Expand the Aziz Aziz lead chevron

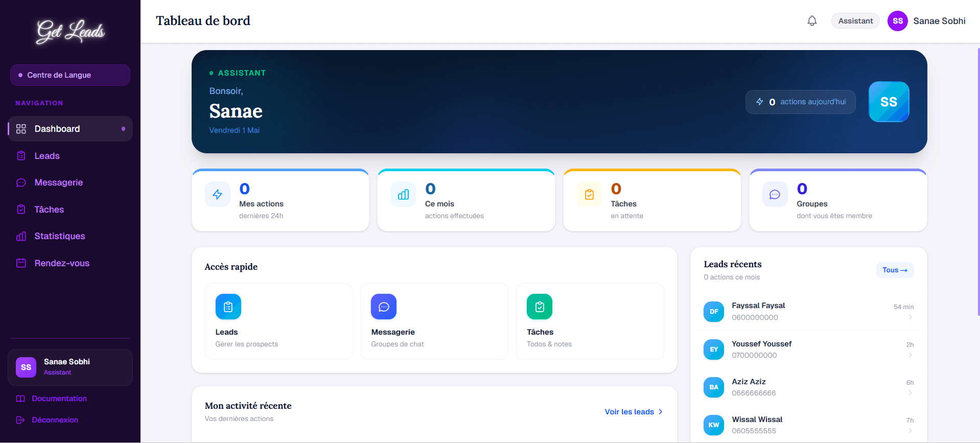click(911, 393)
